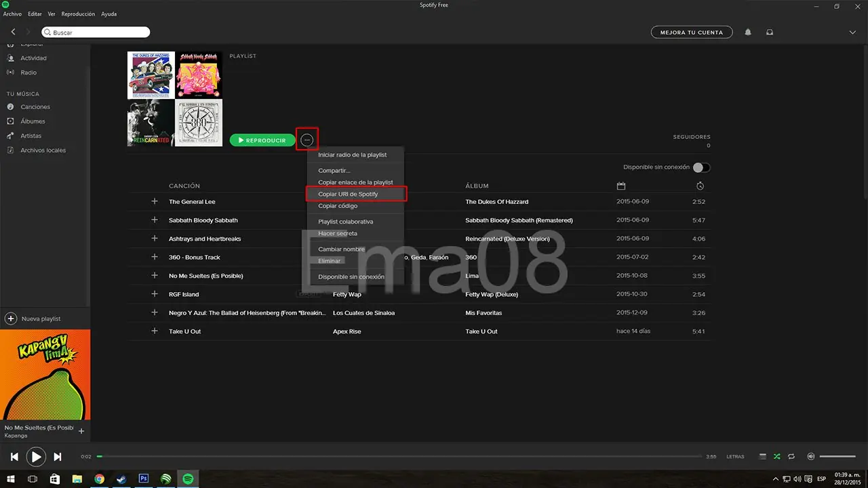Choose Copiar enlace de la playlist
The width and height of the screenshot is (868, 488).
(x=355, y=182)
